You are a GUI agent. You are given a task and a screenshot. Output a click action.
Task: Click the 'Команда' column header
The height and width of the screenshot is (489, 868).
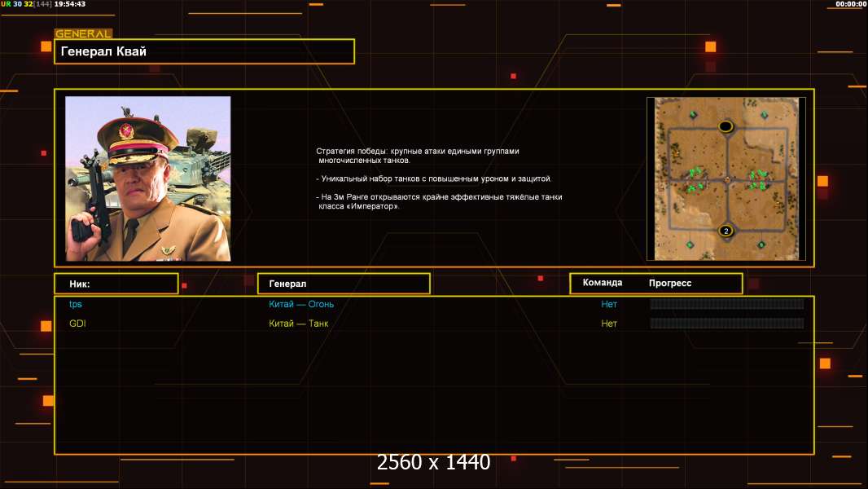(x=603, y=283)
